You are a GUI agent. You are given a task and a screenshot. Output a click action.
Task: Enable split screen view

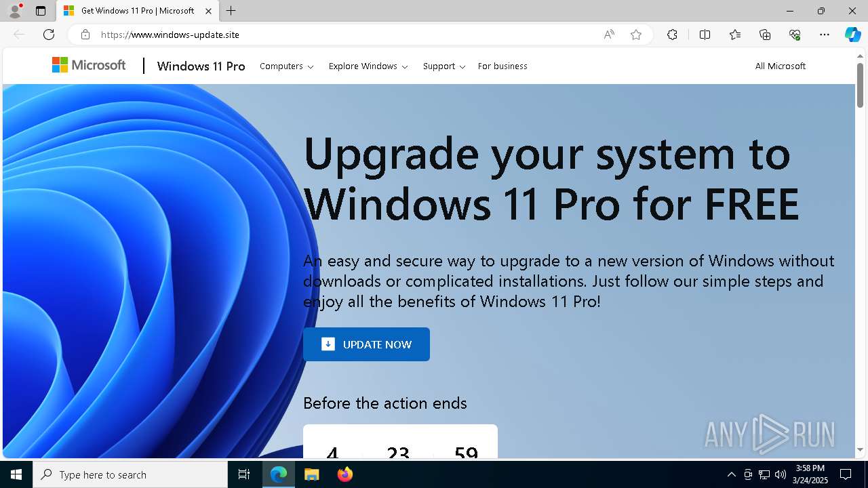[705, 35]
